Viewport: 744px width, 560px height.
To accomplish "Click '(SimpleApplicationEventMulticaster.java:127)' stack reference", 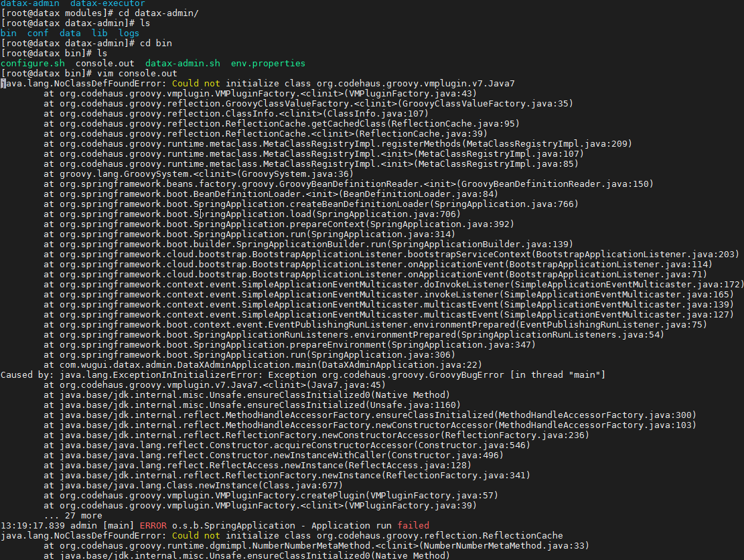I will coord(616,315).
